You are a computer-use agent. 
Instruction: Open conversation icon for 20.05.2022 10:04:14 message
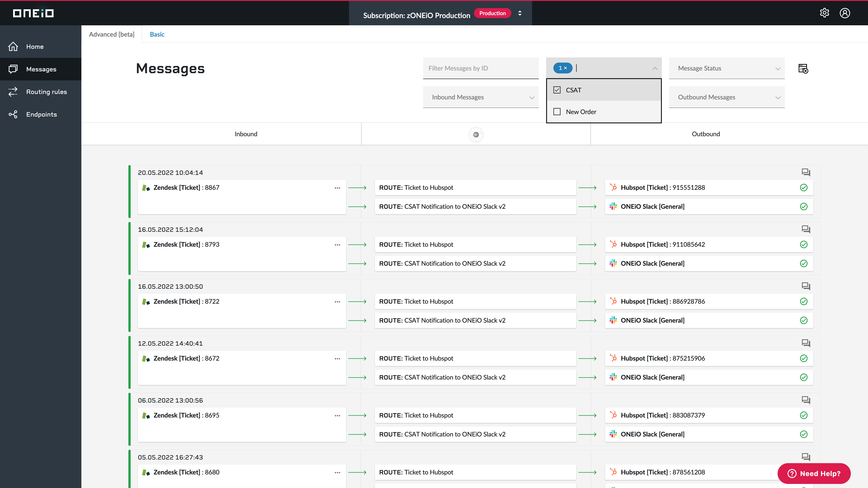coord(806,172)
